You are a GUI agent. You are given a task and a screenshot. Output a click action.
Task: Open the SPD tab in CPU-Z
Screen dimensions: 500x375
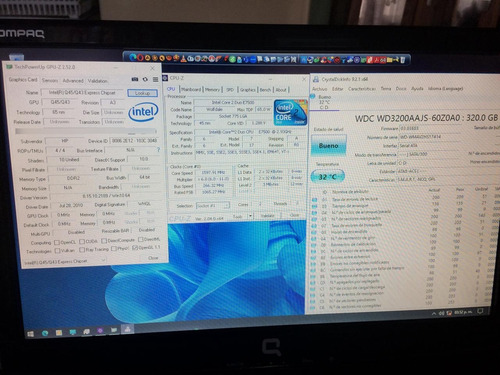coord(230,90)
